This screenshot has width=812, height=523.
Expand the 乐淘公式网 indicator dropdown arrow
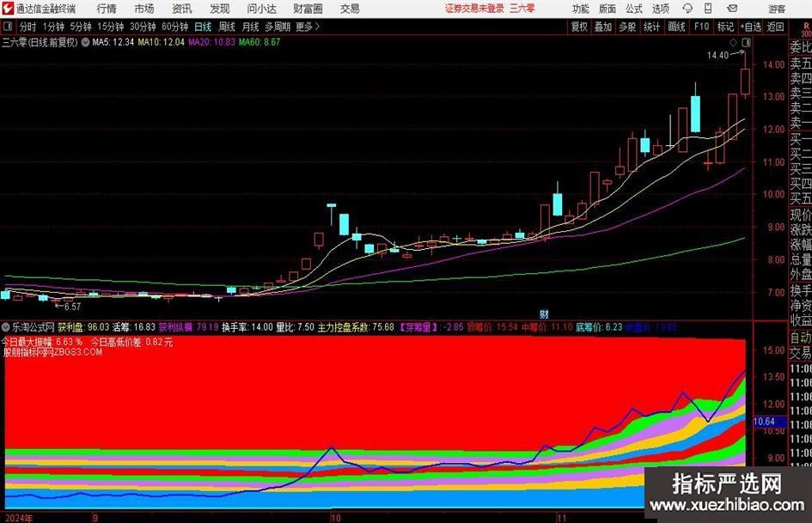6,326
